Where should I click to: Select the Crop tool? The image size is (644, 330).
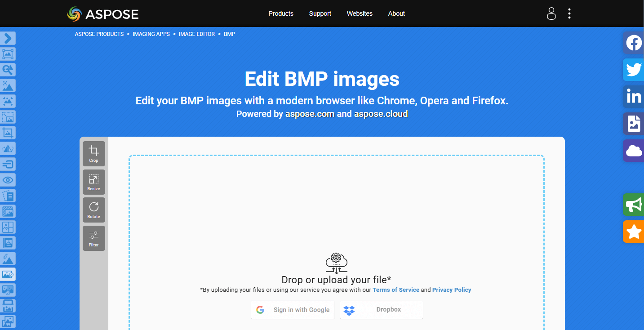coord(93,153)
